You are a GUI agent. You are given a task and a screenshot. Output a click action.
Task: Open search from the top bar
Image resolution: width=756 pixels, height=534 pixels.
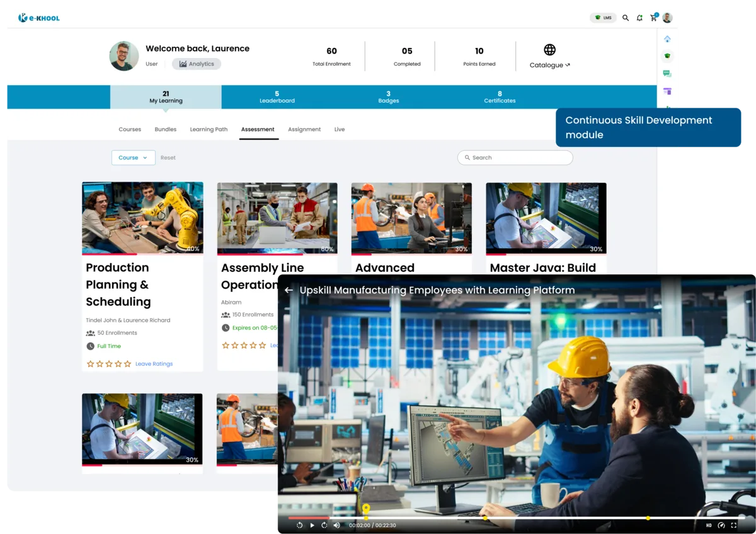626,18
